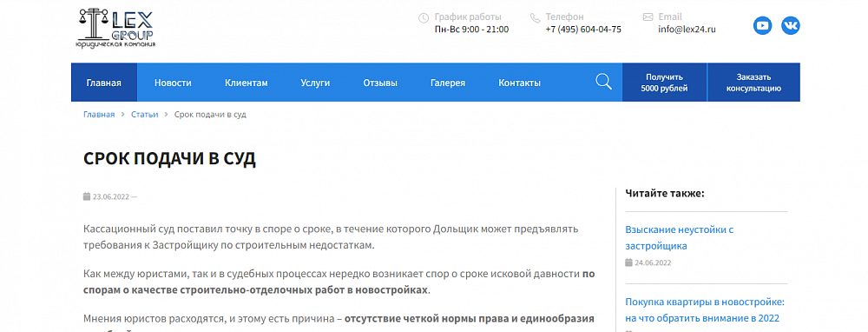Click the clock icon beside График работы
868x332 pixels.
[424, 17]
